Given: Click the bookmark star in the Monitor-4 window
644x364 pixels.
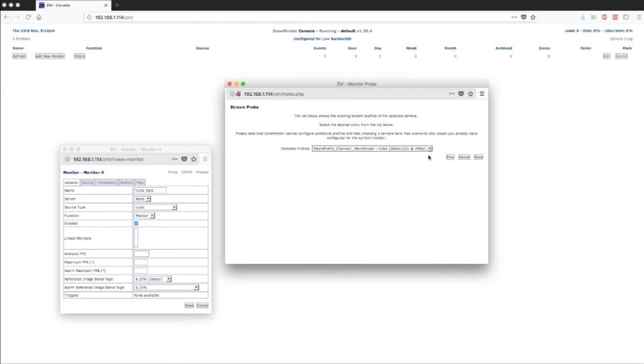Looking at the screenshot, I should (194, 159).
